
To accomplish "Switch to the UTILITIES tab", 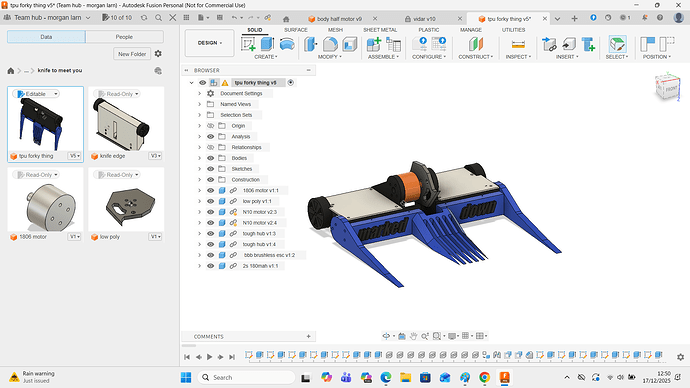I will point(514,30).
